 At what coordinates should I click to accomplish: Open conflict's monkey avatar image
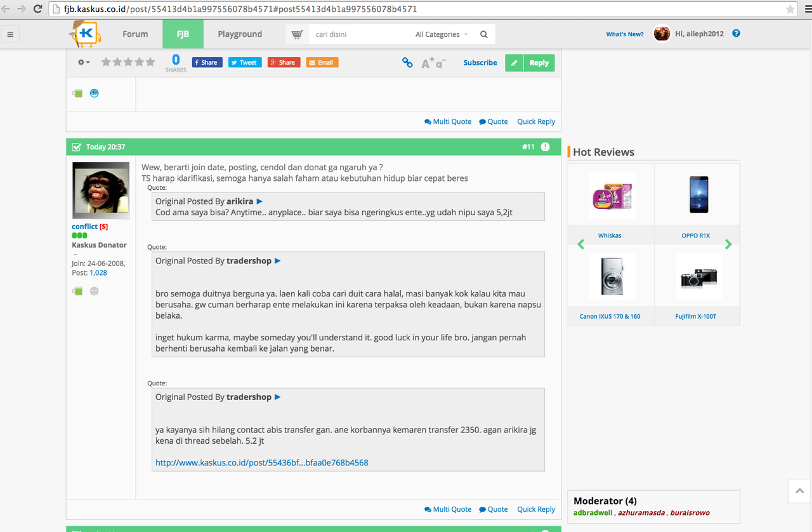click(x=101, y=190)
